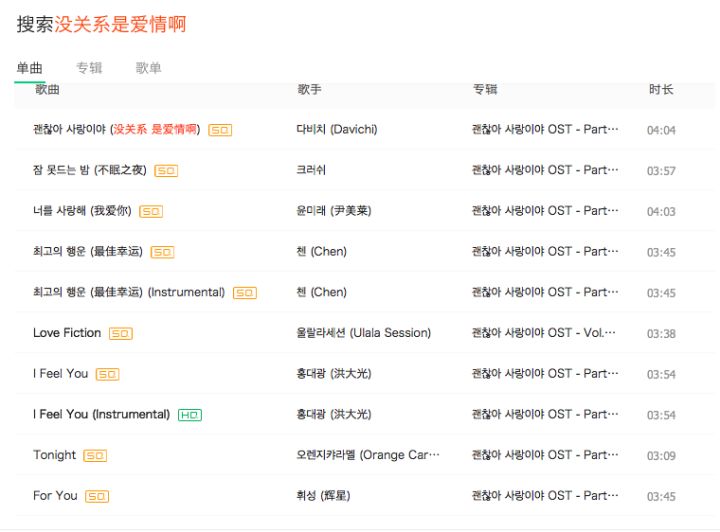720x532 pixels.
Task: Open artist Chen in 最佳幸运 row
Action: click(321, 252)
